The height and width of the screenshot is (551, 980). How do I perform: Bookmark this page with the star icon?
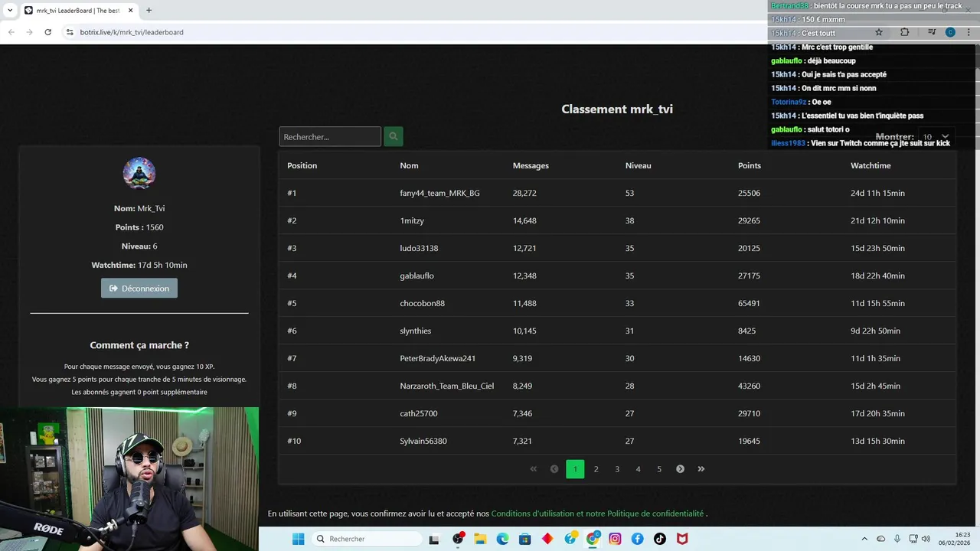(x=879, y=32)
